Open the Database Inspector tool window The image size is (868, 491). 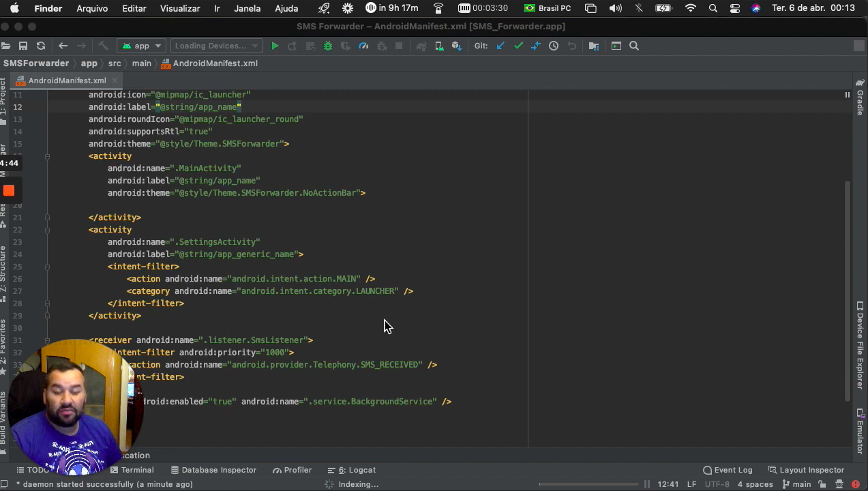point(213,470)
